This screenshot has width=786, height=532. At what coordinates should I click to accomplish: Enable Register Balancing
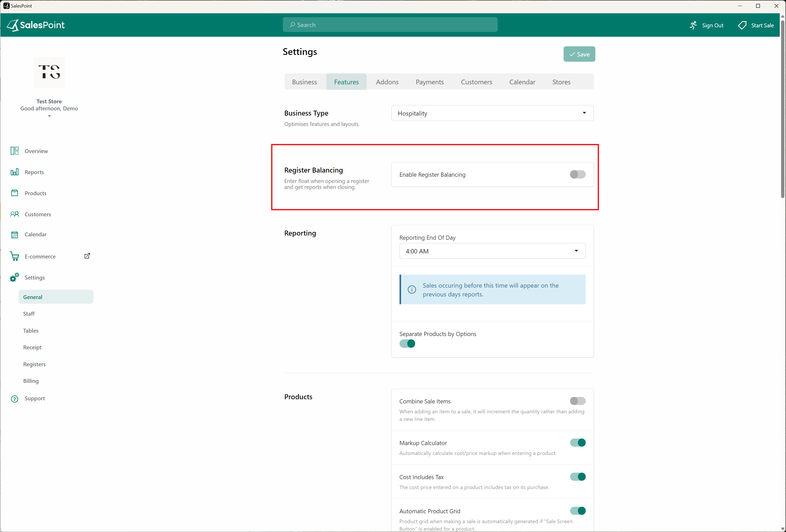(577, 174)
